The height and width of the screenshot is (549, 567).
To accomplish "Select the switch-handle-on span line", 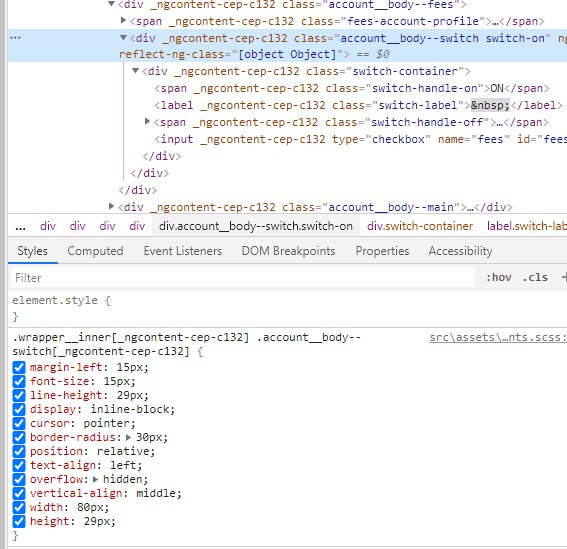I will (351, 88).
